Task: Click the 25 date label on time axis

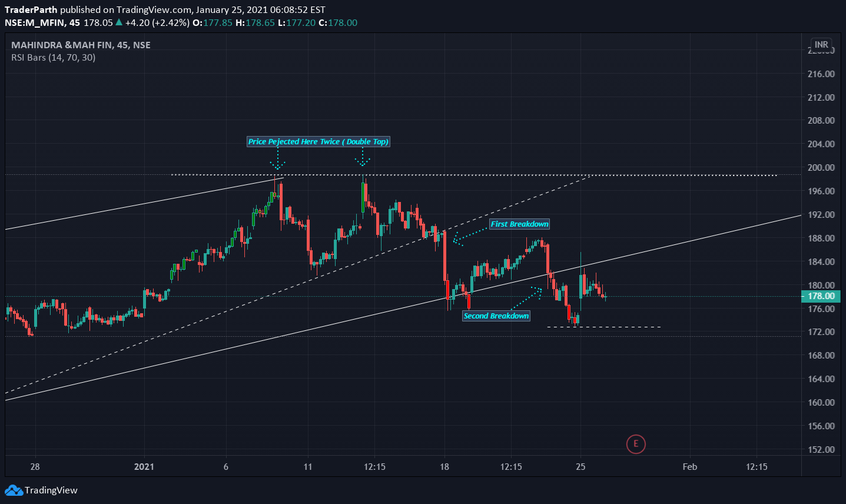Action: coord(581,467)
